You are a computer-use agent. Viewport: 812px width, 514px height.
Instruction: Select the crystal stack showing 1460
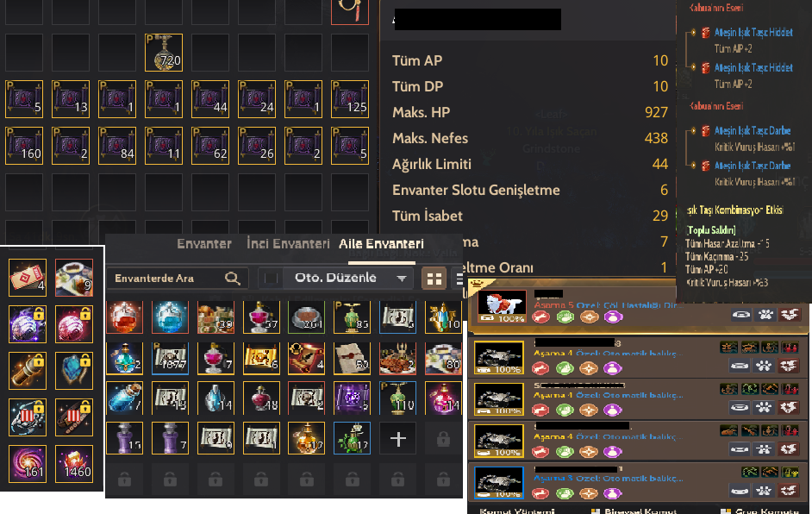click(74, 464)
